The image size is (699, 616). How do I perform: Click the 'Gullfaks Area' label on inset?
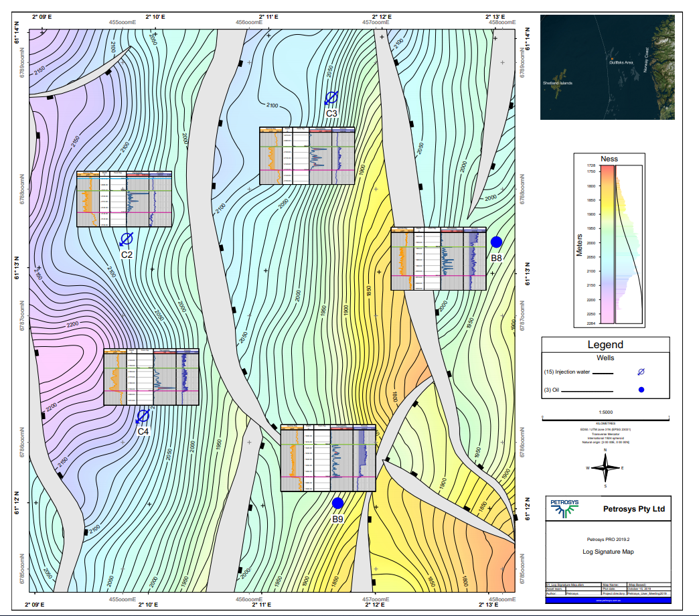[621, 62]
